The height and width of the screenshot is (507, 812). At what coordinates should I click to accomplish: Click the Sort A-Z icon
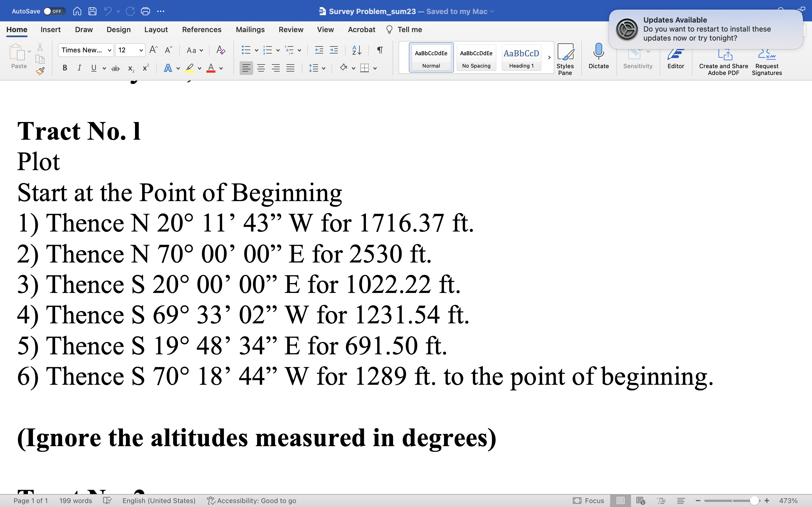pyautogui.click(x=356, y=50)
